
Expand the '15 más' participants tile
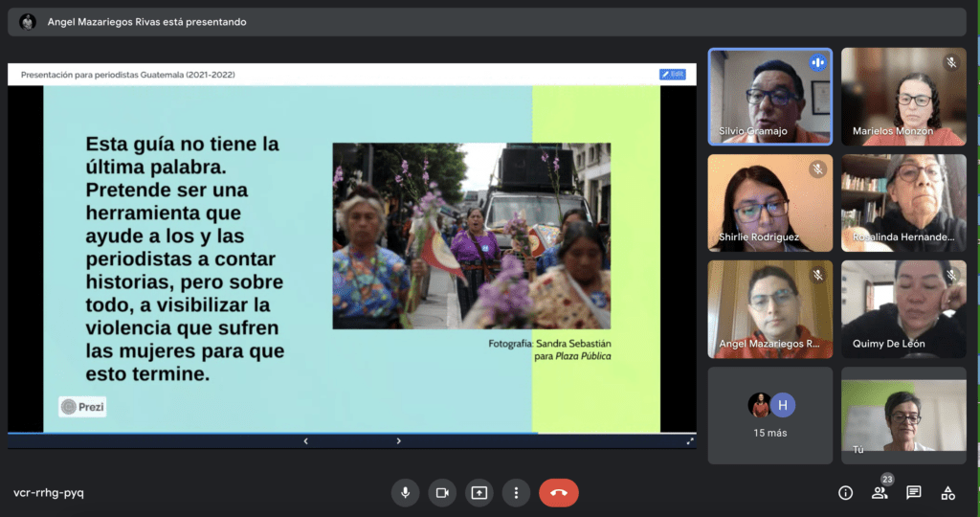point(769,415)
